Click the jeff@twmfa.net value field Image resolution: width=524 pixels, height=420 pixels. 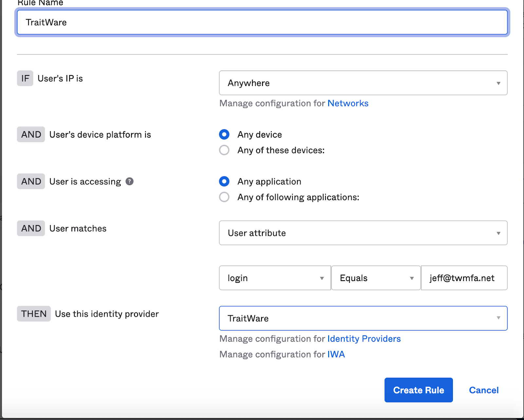[x=464, y=278]
